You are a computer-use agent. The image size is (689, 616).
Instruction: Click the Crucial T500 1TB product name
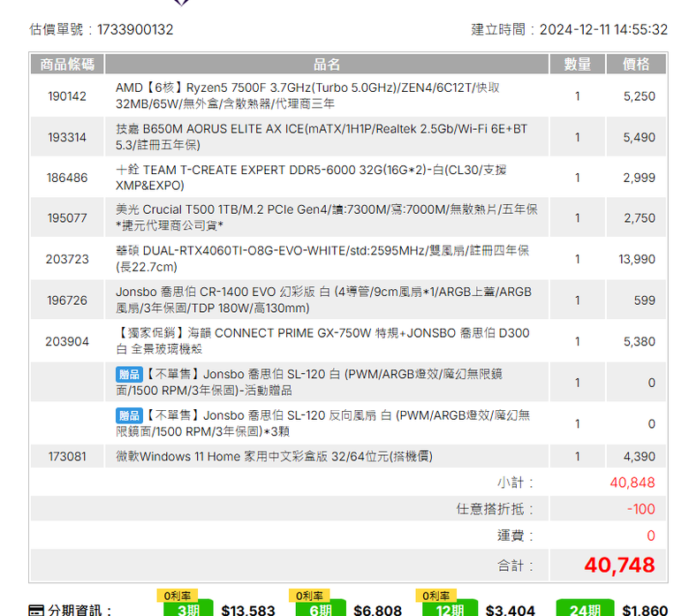tap(327, 217)
